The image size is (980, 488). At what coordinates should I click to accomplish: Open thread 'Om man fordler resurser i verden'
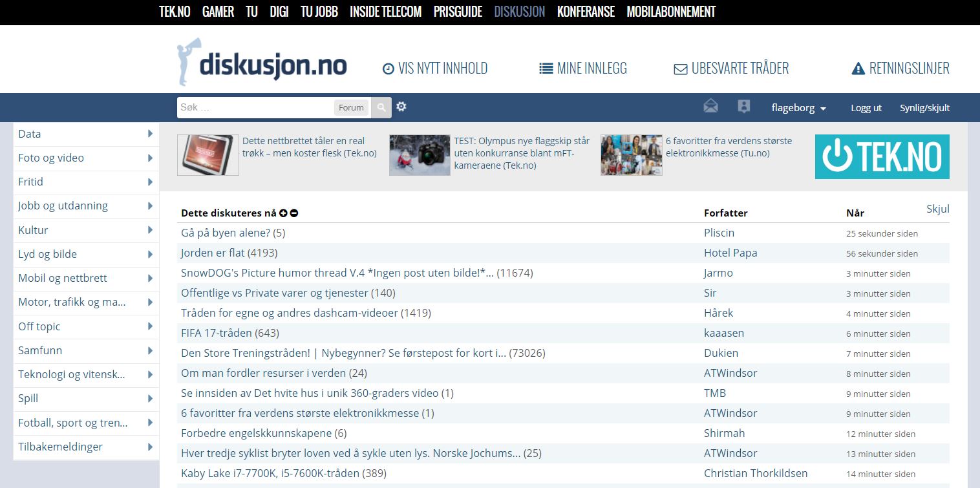tap(263, 373)
